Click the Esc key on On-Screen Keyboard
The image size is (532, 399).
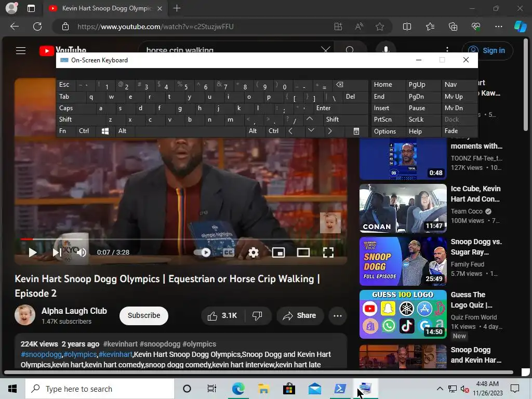click(66, 85)
